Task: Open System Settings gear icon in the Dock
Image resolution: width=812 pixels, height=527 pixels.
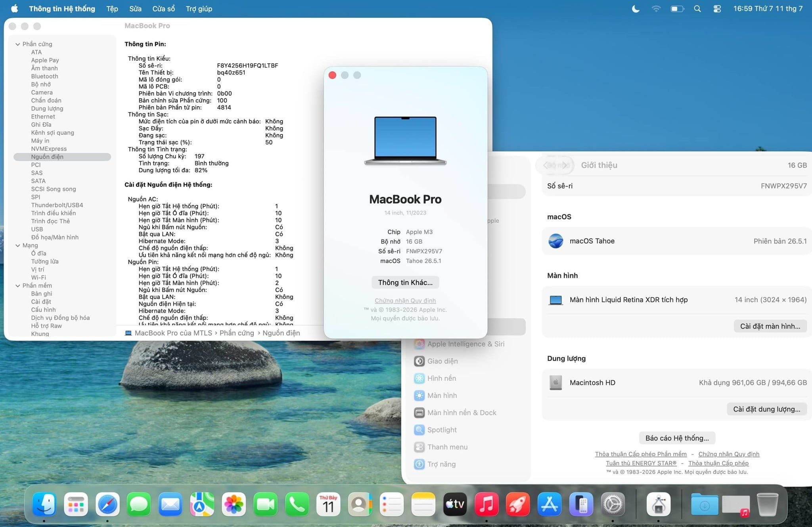Action: (613, 504)
